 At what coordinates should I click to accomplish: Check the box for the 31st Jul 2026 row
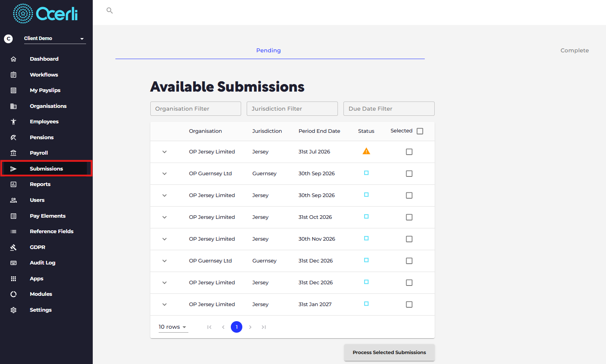[x=409, y=152]
